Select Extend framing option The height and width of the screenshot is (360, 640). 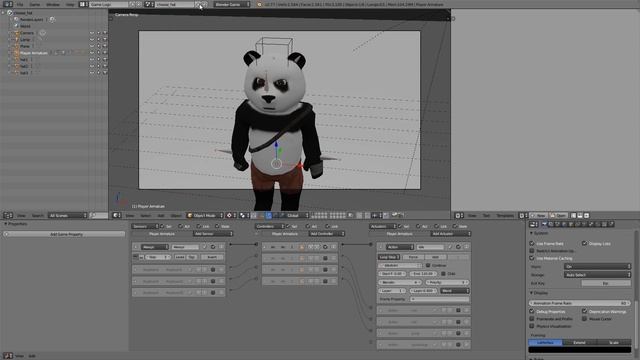tap(580, 342)
